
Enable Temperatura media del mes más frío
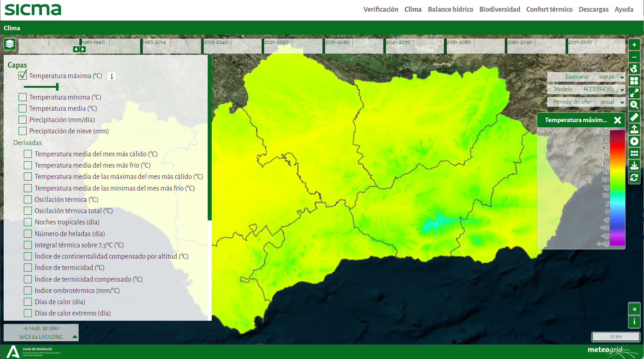[x=28, y=165]
